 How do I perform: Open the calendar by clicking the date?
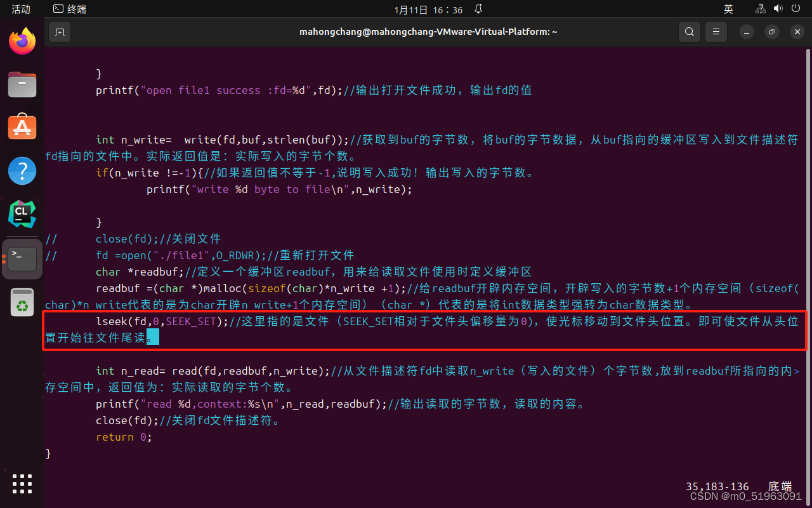(x=428, y=9)
